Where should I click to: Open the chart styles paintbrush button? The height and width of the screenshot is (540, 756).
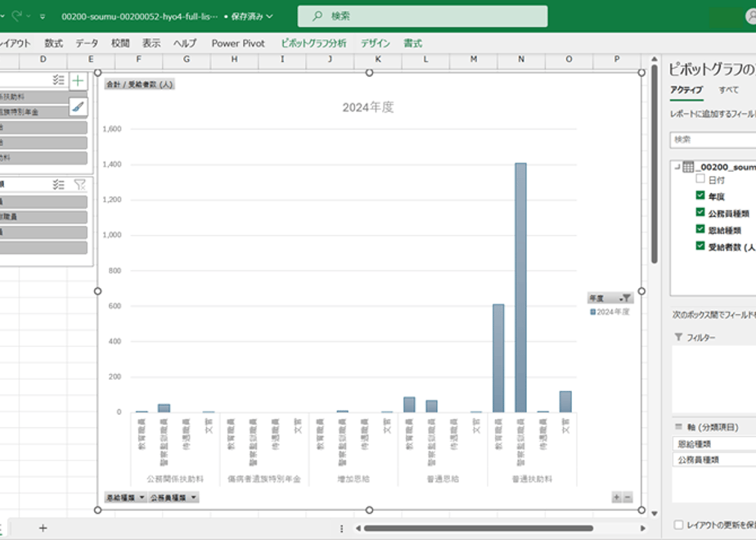point(78,107)
